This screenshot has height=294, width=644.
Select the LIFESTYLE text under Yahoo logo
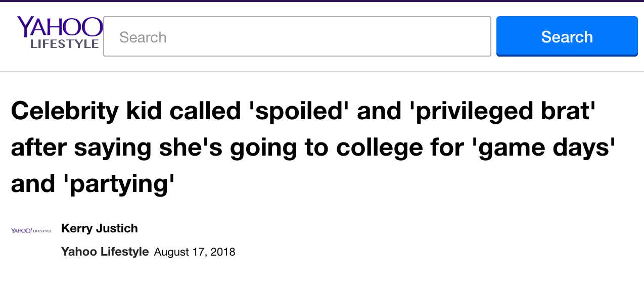64,44
